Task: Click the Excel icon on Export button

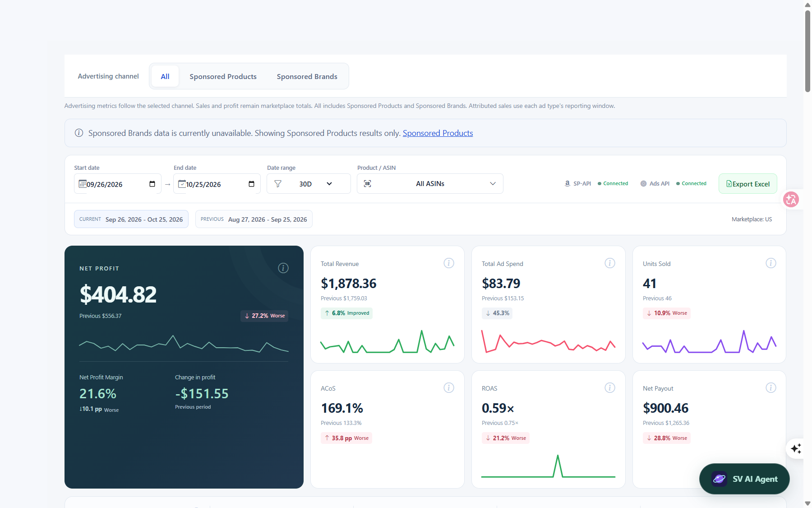Action: point(729,184)
